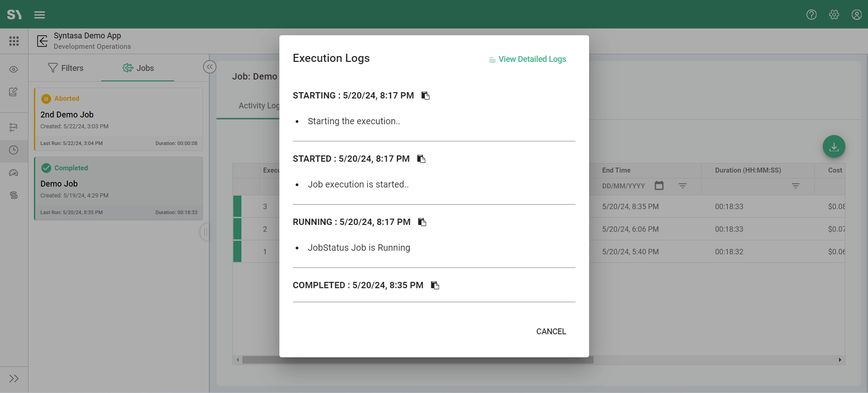Toggle the hamburger menu

coord(40,15)
